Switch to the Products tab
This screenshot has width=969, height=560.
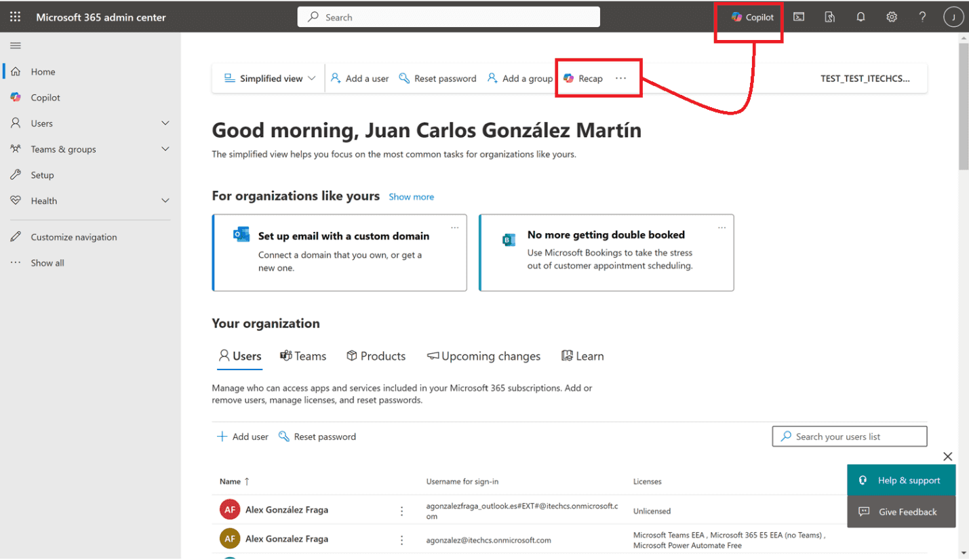[x=376, y=356]
